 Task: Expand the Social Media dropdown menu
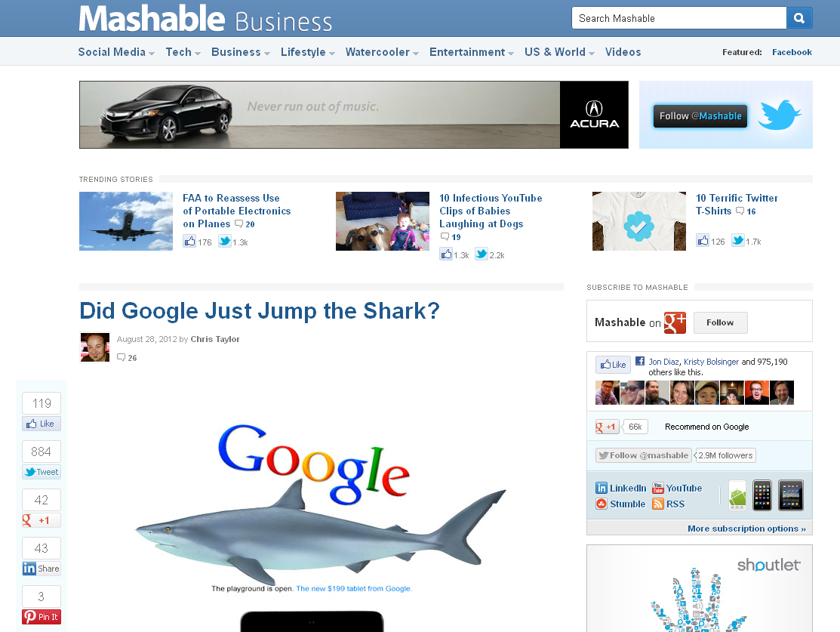(x=116, y=52)
